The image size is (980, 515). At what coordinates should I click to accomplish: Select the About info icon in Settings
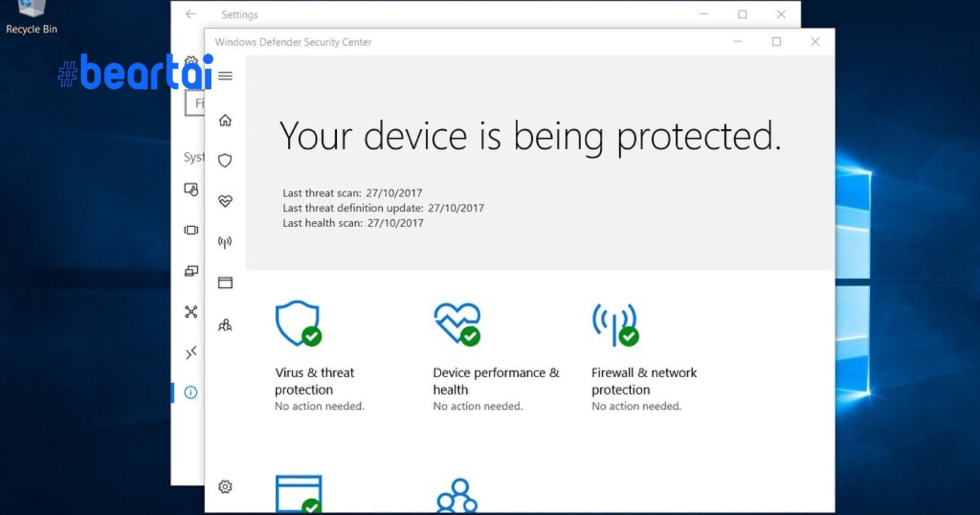pos(191,393)
